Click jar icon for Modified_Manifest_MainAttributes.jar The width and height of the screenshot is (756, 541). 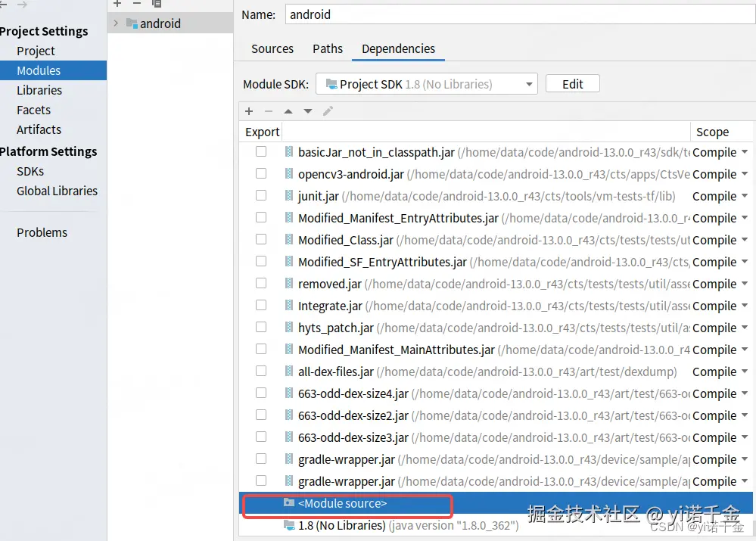289,350
